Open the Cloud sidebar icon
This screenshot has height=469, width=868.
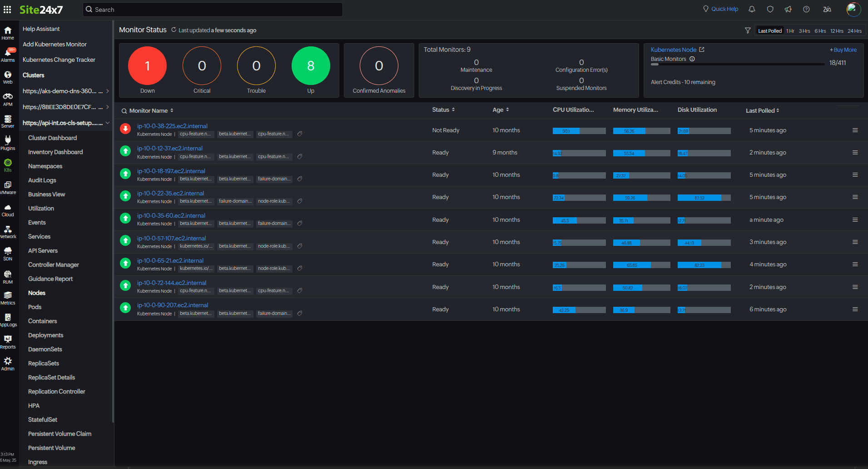8,210
